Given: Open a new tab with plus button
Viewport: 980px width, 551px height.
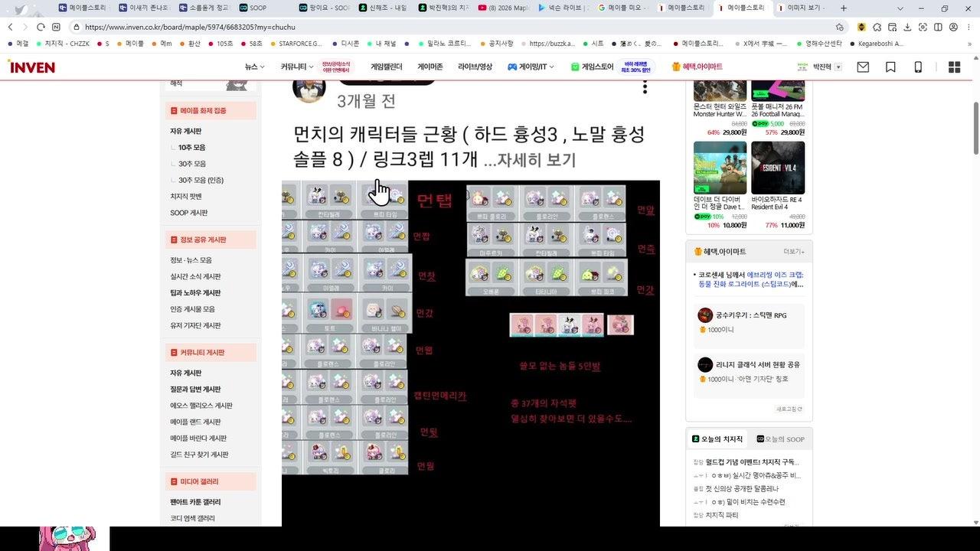Looking at the screenshot, I should coord(844,8).
